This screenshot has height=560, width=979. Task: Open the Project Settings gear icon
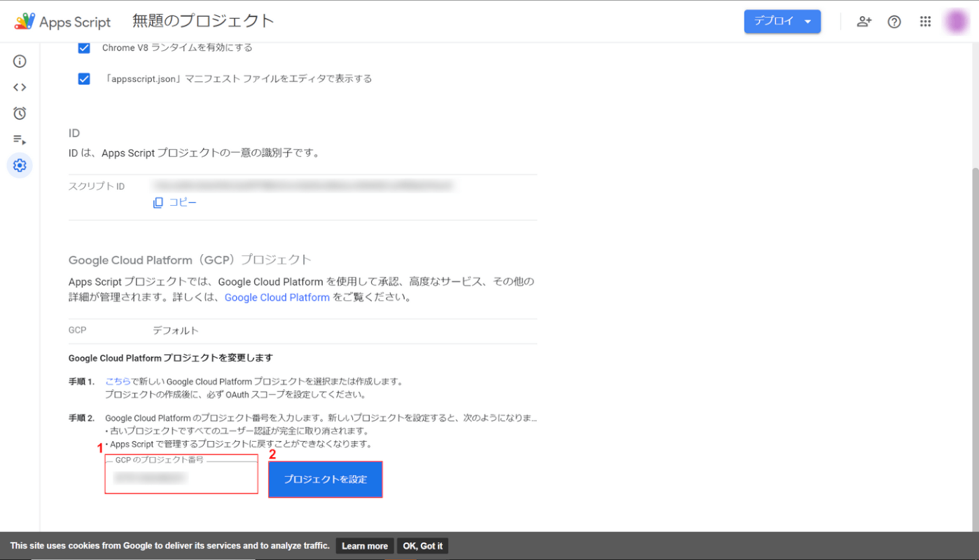(x=20, y=165)
